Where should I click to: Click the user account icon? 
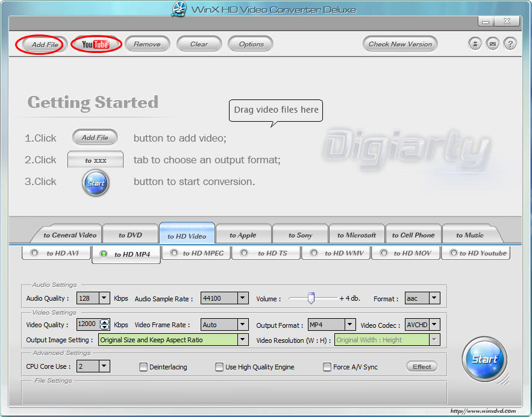pyautogui.click(x=475, y=44)
